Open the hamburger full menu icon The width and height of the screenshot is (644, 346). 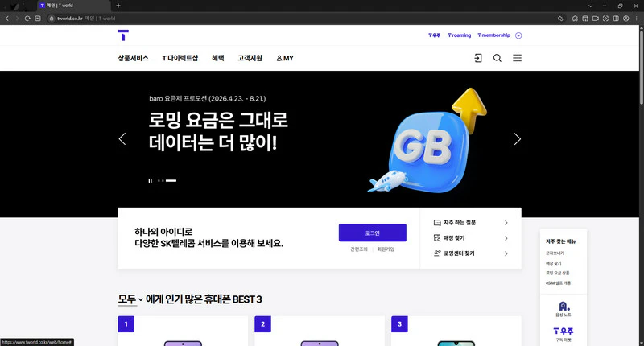point(517,58)
